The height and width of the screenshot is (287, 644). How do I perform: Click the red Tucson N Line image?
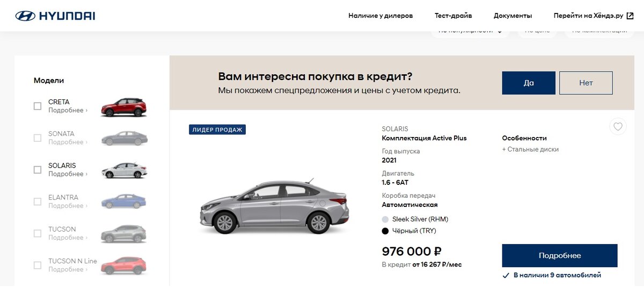124,266
